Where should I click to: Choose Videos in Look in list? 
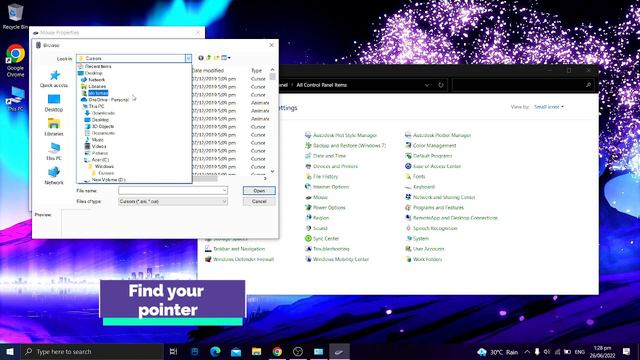(99, 146)
